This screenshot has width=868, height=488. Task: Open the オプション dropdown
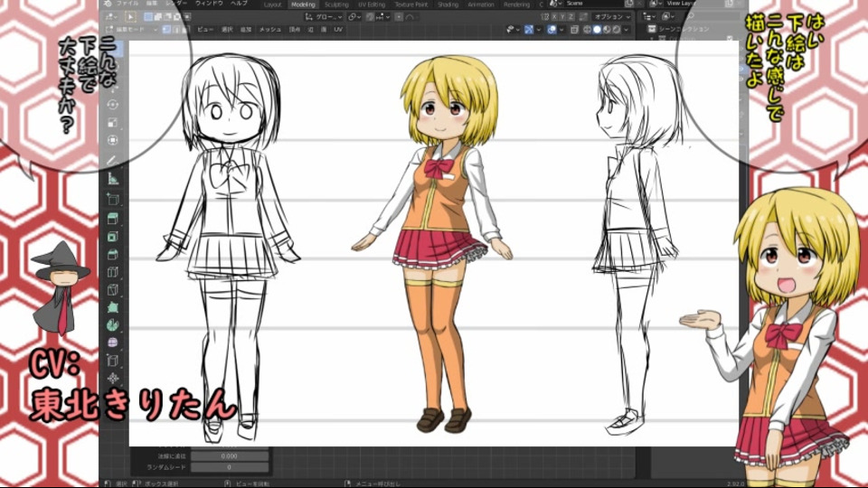[x=613, y=16]
